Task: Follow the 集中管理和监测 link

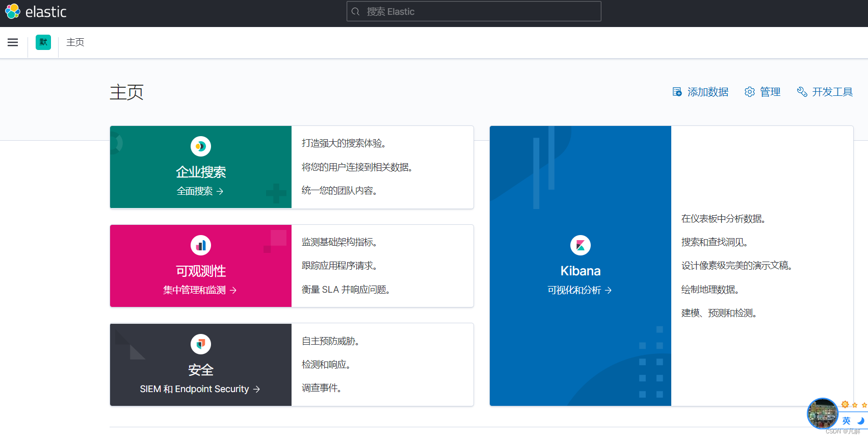Action: (x=200, y=290)
